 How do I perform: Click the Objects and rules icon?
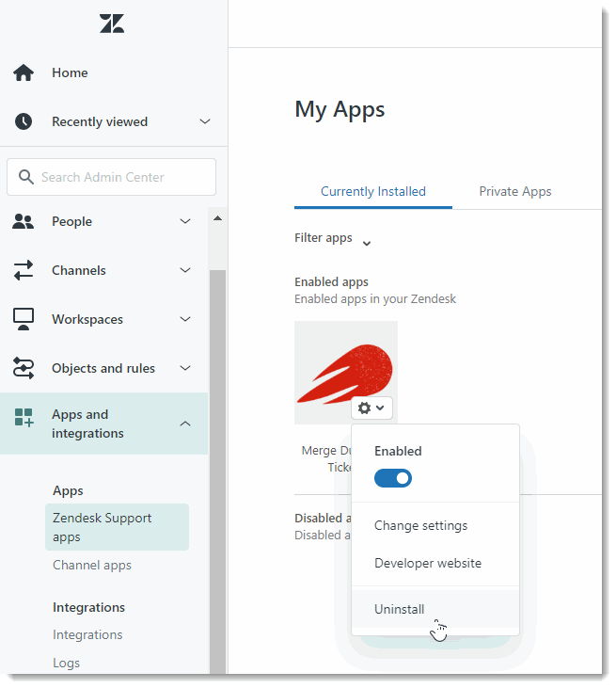(24, 368)
